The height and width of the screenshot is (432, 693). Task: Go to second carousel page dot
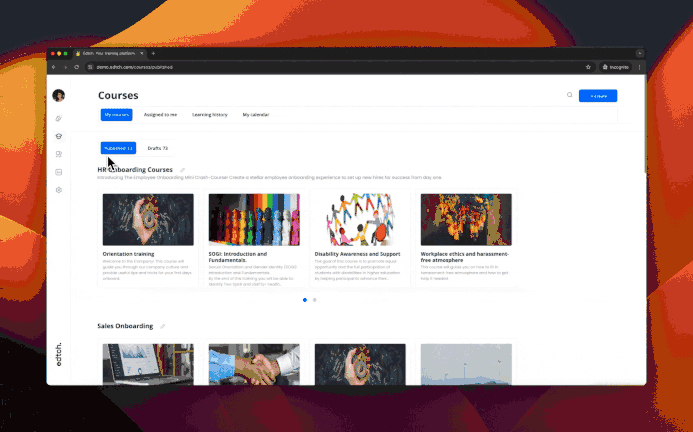[315, 300]
